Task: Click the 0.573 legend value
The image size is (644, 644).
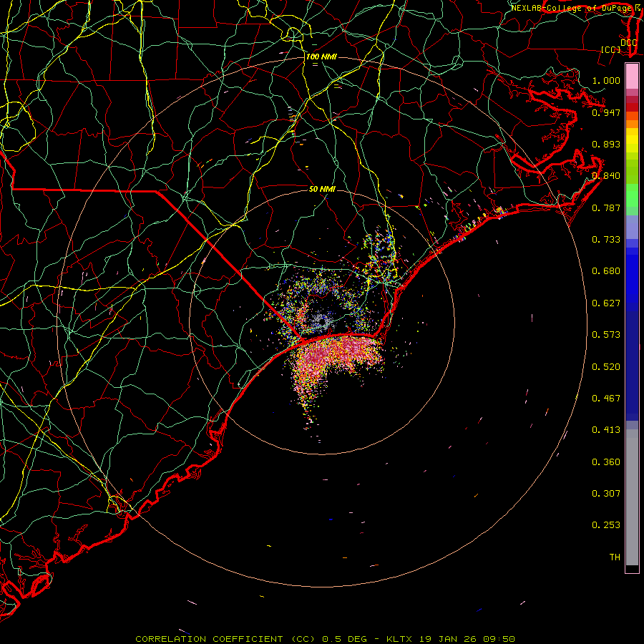Action: 606,335
